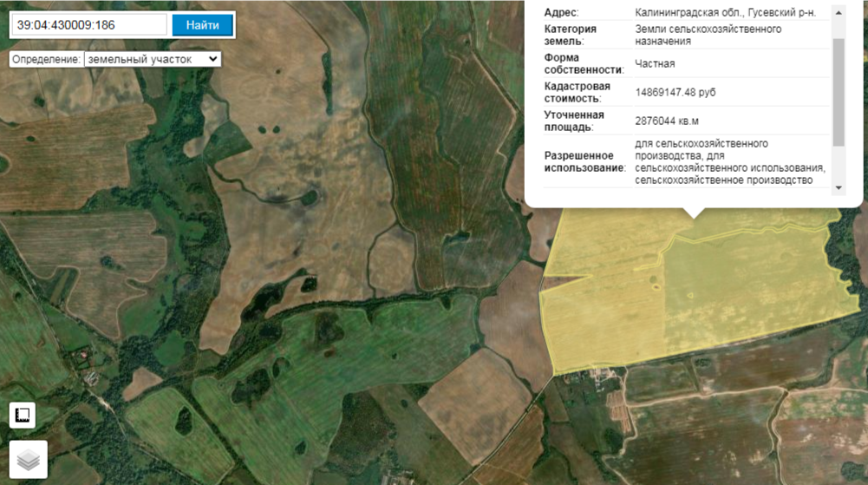Click the Уточненная площадь value 2876044 кв.м
Image resolution: width=868 pixels, height=485 pixels.
coord(667,121)
